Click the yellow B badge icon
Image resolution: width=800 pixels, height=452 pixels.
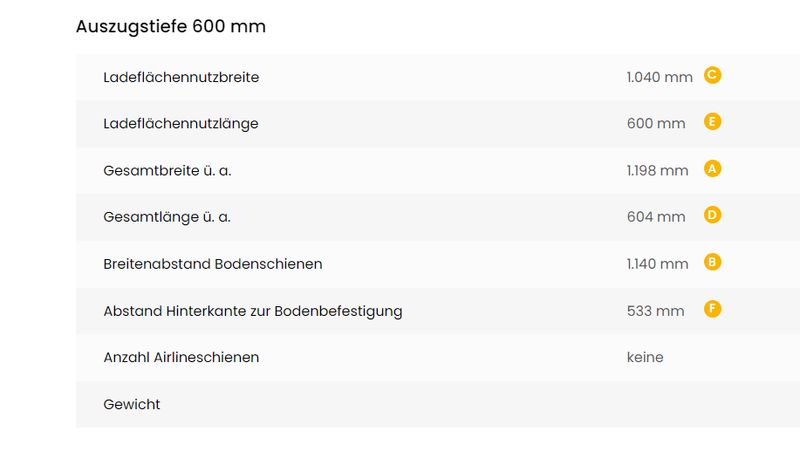coord(712,262)
